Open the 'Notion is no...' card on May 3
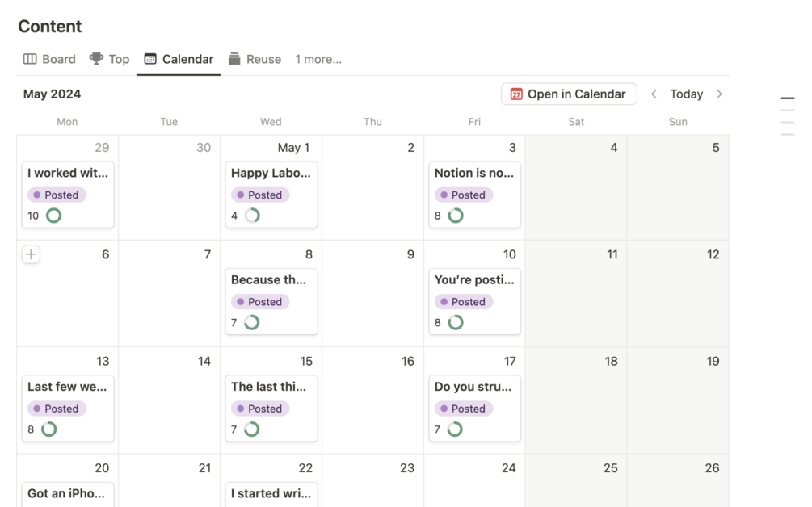Screen dimensions: 812x507 click(473, 173)
